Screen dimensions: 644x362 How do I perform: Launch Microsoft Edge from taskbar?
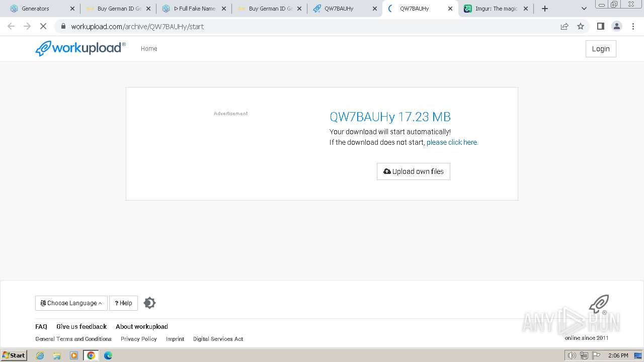[108, 355]
